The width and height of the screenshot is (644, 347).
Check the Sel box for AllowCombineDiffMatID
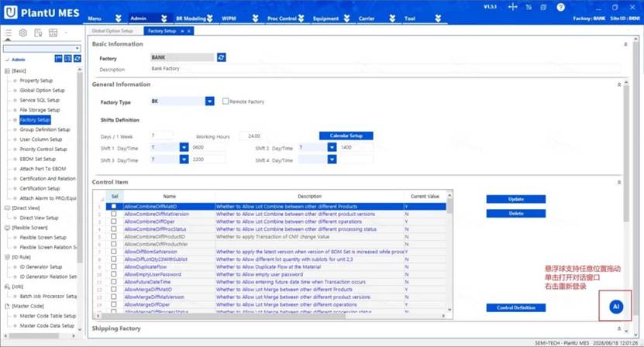(114, 207)
